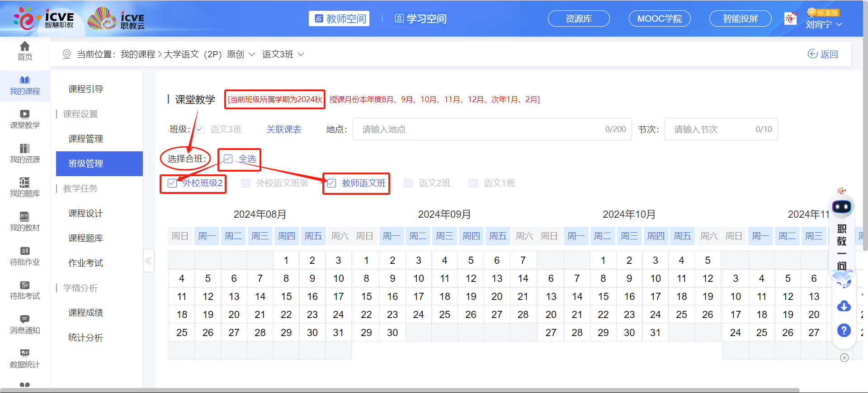Click the 资源库 button
868x393 pixels.
point(579,19)
